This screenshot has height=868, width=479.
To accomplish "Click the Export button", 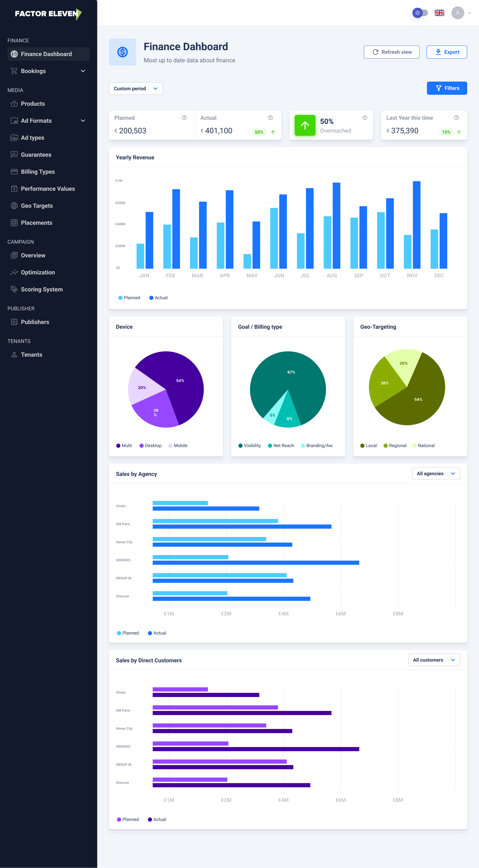I will [x=447, y=52].
